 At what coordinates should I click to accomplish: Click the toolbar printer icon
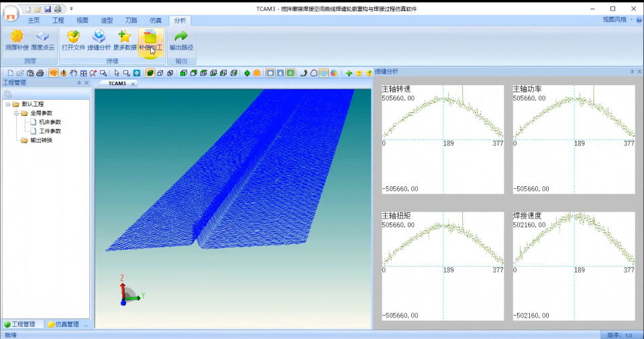point(40,73)
